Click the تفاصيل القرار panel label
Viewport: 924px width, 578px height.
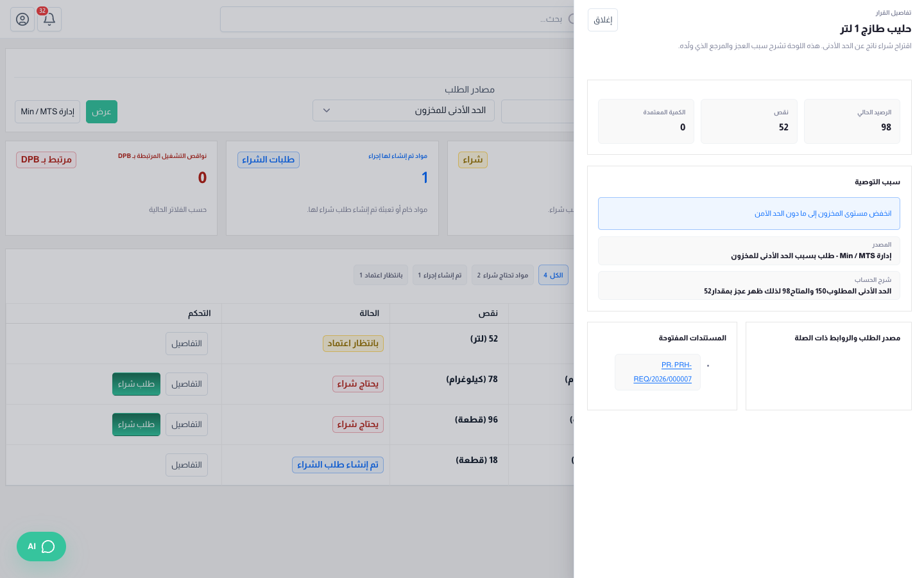(x=893, y=13)
